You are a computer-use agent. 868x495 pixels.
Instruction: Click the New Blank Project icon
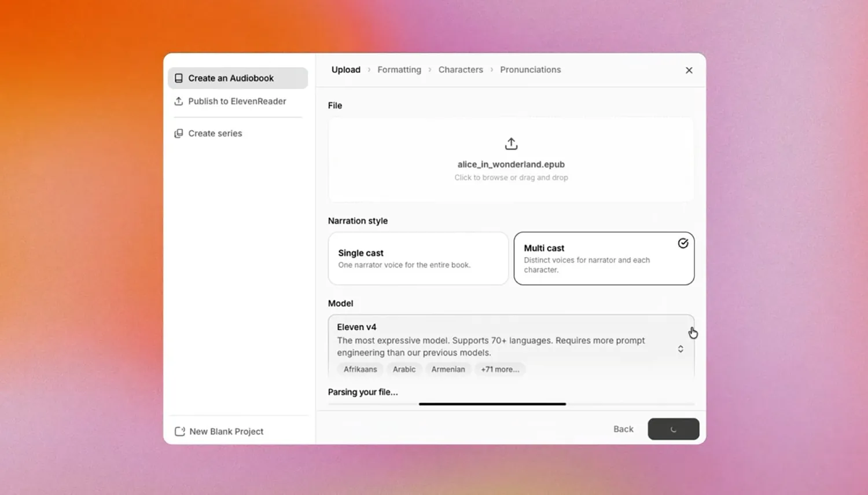180,431
